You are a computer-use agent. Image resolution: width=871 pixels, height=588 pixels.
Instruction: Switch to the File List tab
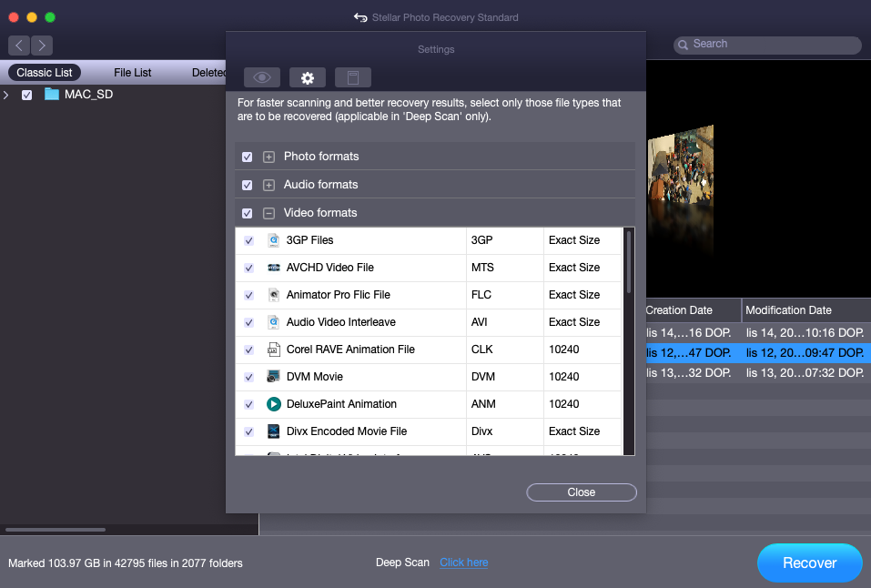(133, 73)
